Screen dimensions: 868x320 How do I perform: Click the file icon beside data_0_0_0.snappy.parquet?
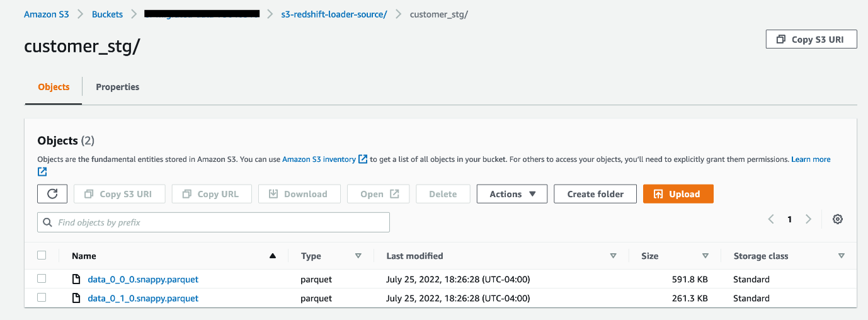click(x=76, y=279)
